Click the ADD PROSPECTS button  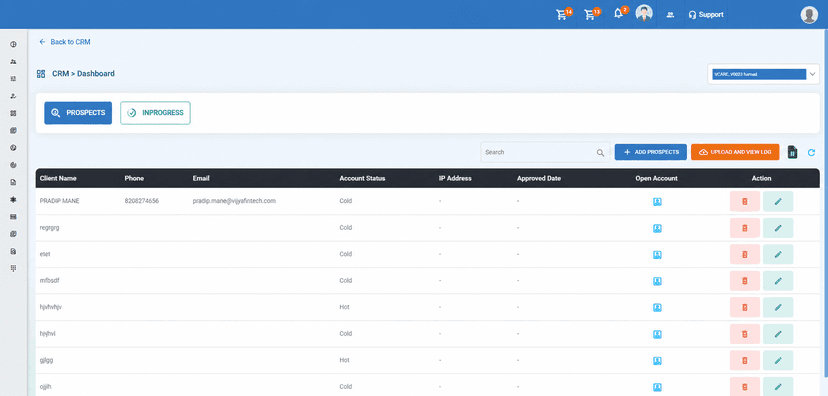[651, 152]
